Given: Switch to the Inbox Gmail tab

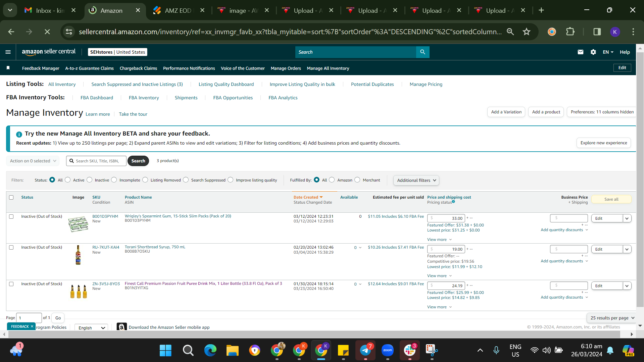Looking at the screenshot, I should [x=50, y=10].
